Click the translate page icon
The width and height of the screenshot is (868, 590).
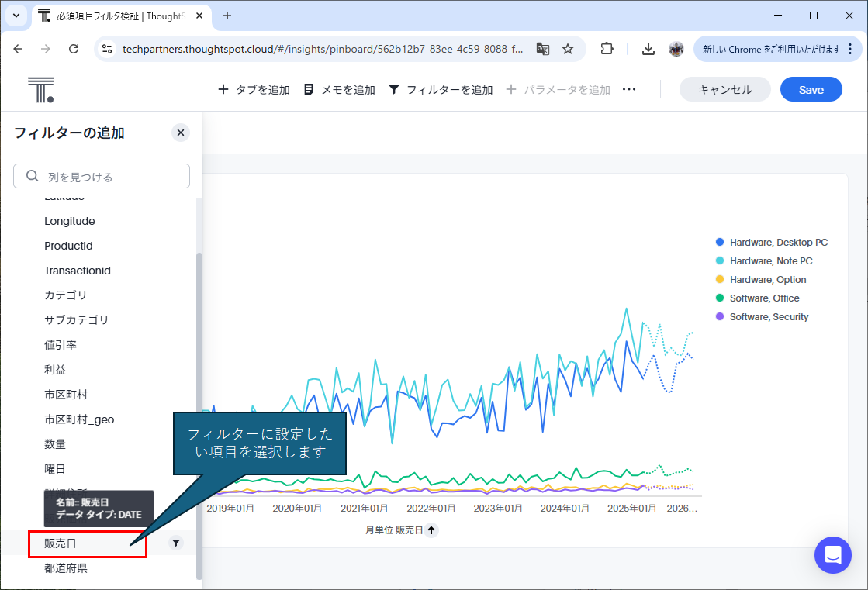(543, 49)
